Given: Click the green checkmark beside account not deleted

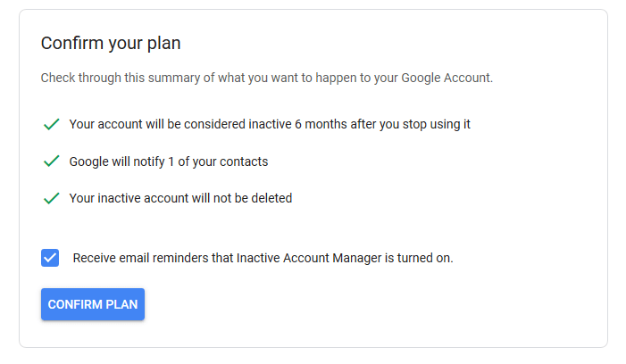Looking at the screenshot, I should (x=51, y=198).
